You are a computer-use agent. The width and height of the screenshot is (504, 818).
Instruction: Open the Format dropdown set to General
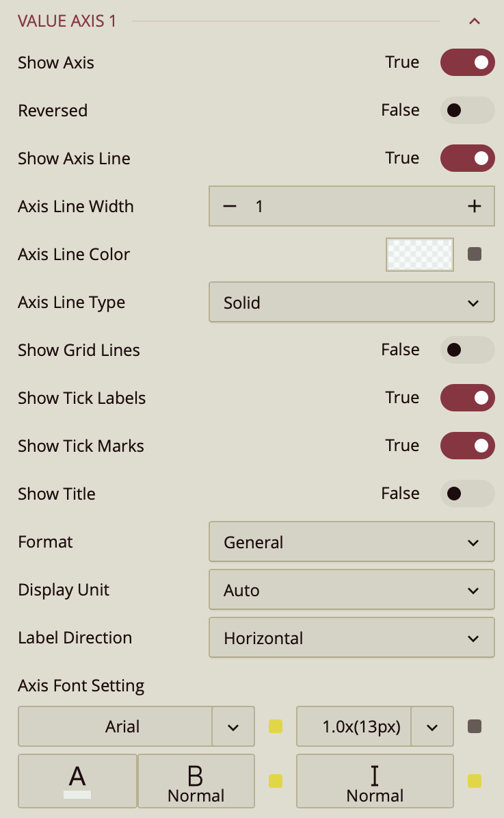tap(352, 542)
